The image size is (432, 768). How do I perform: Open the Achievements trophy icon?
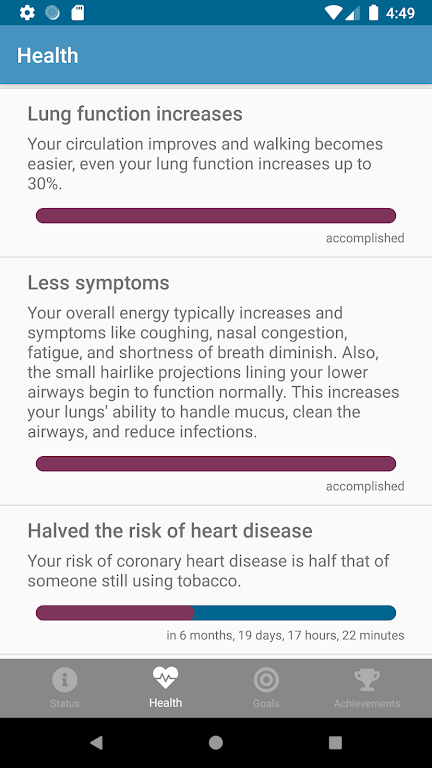pyautogui.click(x=367, y=680)
